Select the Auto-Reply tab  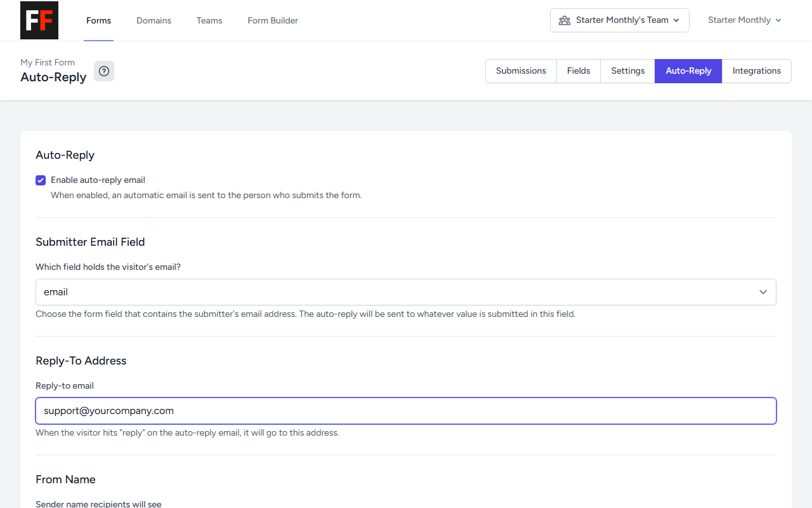coord(688,71)
